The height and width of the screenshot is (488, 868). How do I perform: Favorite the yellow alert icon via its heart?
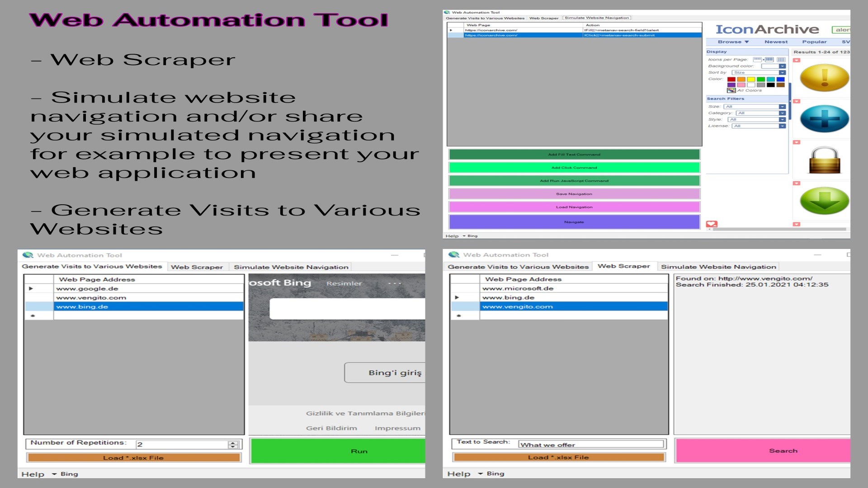[x=797, y=60]
